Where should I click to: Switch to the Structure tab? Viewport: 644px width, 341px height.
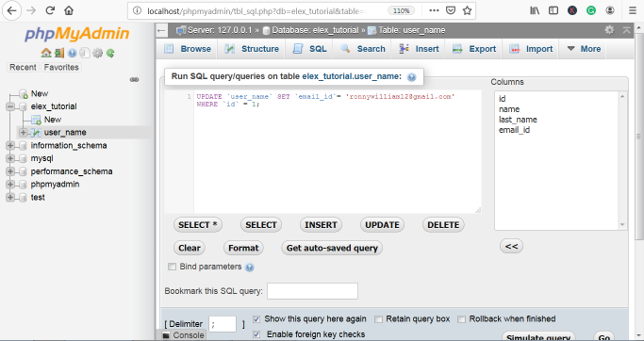click(x=252, y=49)
